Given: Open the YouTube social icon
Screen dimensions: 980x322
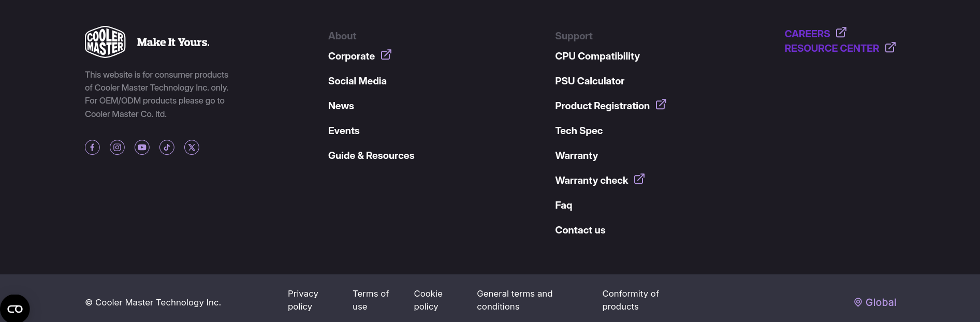Looking at the screenshot, I should [x=142, y=148].
